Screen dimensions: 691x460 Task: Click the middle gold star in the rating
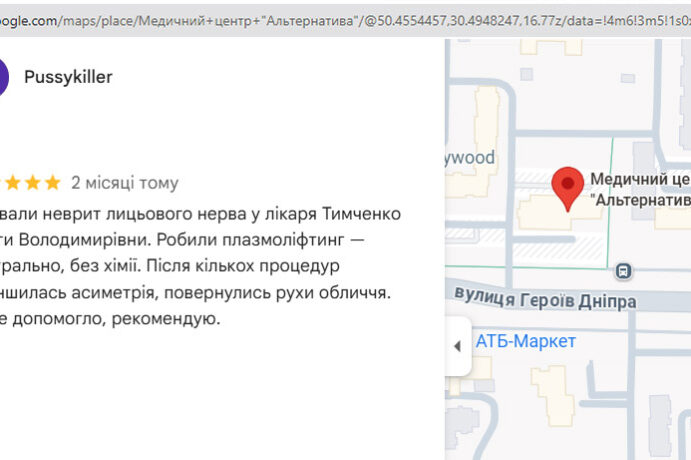[x=30, y=183]
